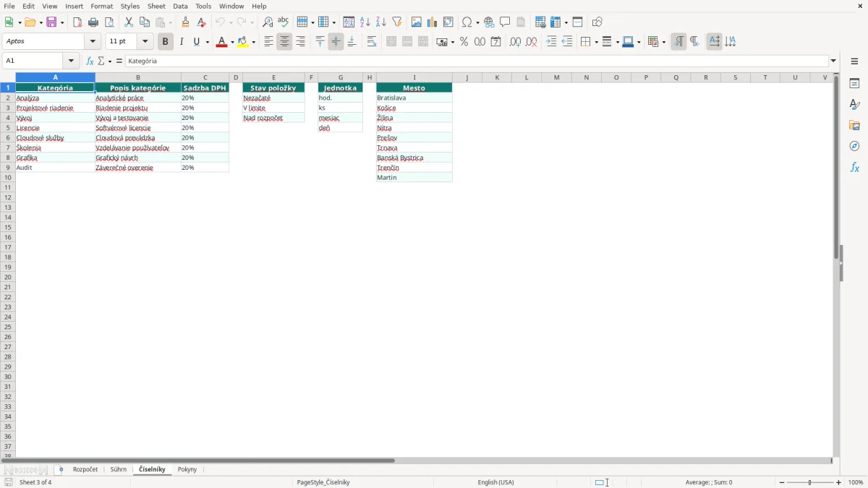Viewport: 868px width, 488px height.
Task: Toggle Bold formatting
Action: tap(165, 42)
